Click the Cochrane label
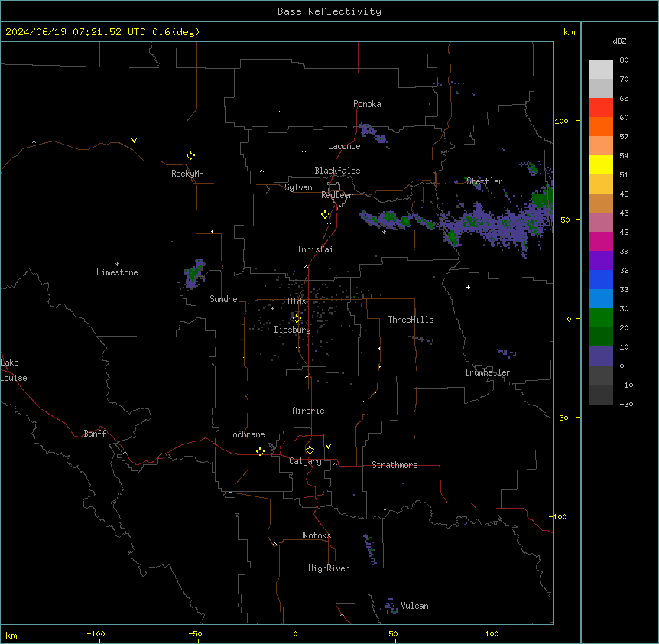The image size is (659, 644). 246,434
